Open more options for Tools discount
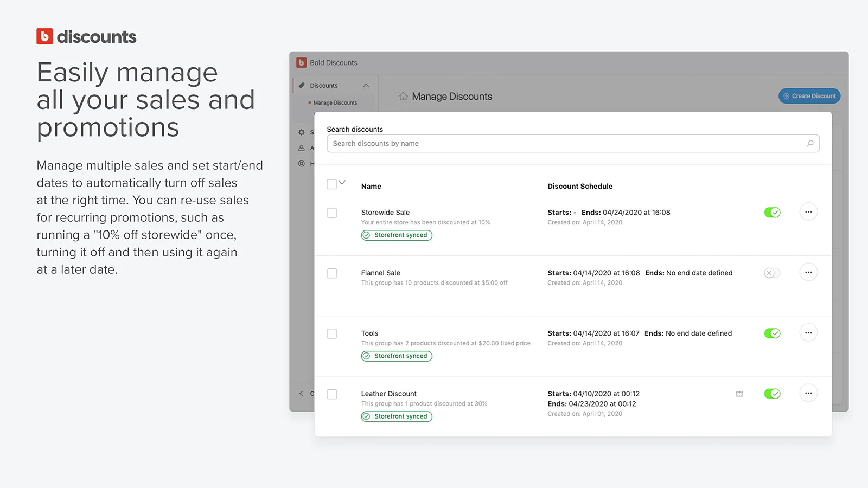 tap(808, 333)
